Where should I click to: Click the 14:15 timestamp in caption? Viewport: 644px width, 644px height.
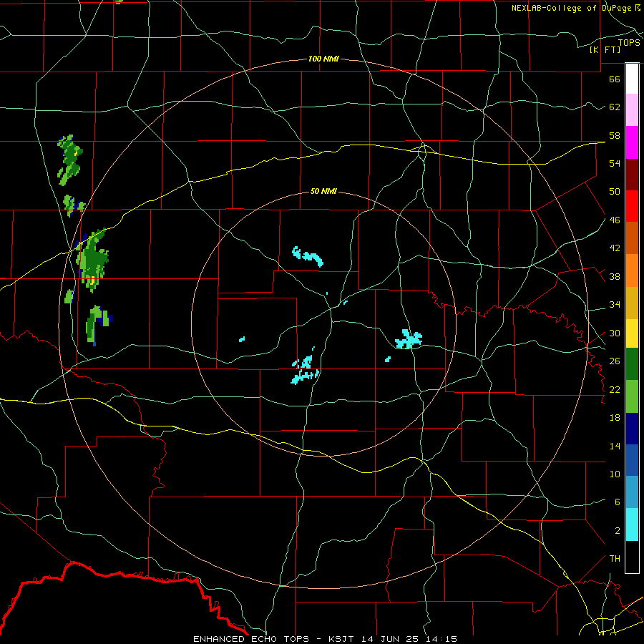(x=441, y=639)
